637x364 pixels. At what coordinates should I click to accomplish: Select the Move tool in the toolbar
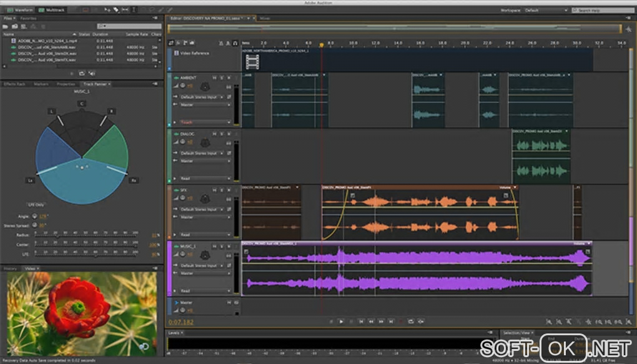click(106, 11)
